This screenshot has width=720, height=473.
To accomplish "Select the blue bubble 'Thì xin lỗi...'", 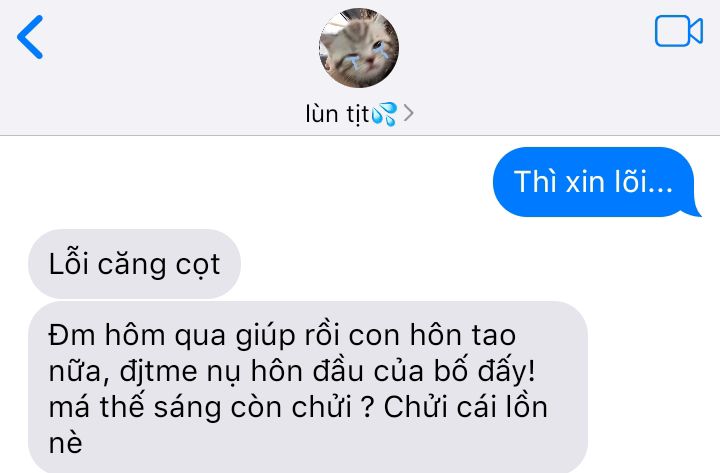I will coord(594,182).
